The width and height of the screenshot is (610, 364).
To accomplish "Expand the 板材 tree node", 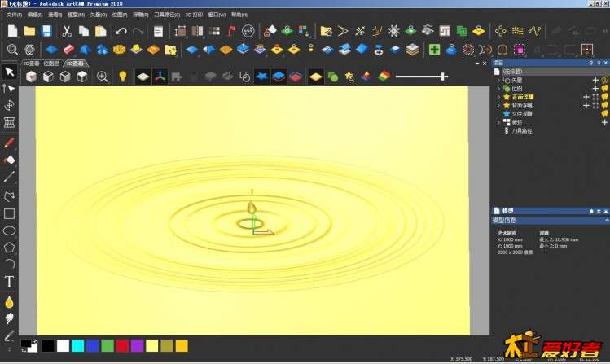I will (x=498, y=122).
